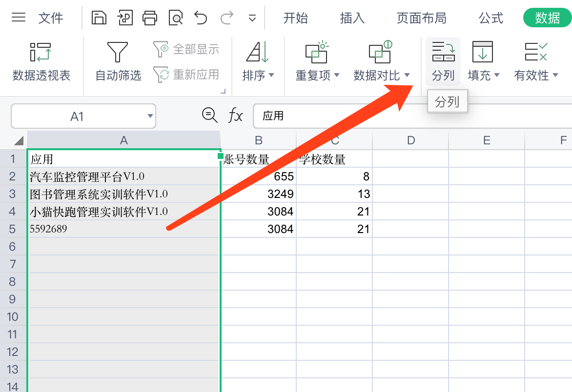Viewport: 572px width, 392px height.
Task: Click the print icon
Action: tap(150, 18)
